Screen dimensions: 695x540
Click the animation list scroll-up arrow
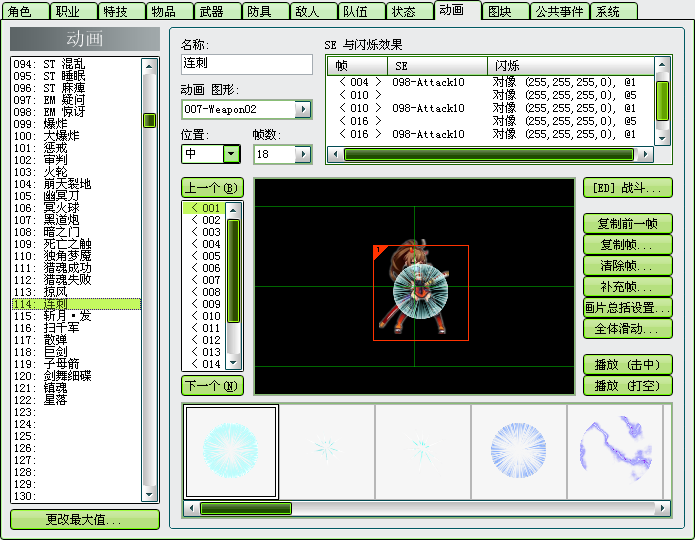(149, 67)
